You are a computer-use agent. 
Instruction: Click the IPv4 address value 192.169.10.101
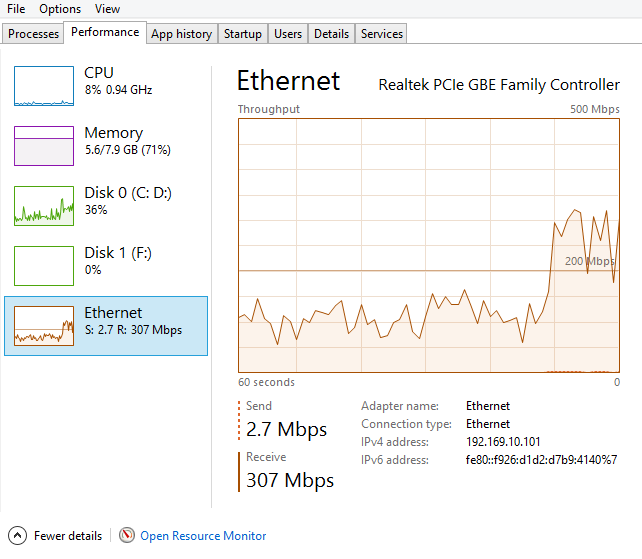click(x=503, y=442)
